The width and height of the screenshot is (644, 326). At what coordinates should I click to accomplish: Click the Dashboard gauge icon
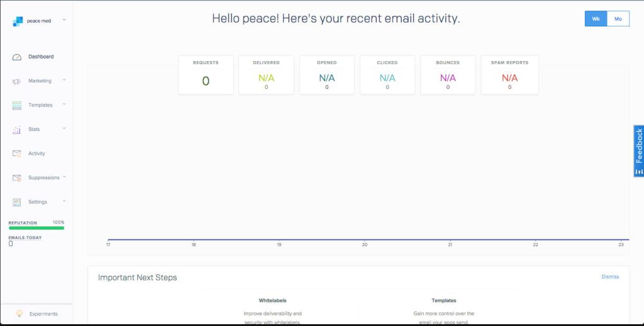point(17,57)
